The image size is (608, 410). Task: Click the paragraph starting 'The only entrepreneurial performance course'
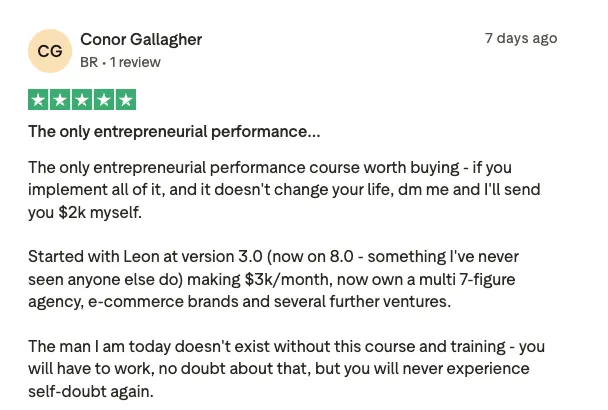(x=284, y=190)
